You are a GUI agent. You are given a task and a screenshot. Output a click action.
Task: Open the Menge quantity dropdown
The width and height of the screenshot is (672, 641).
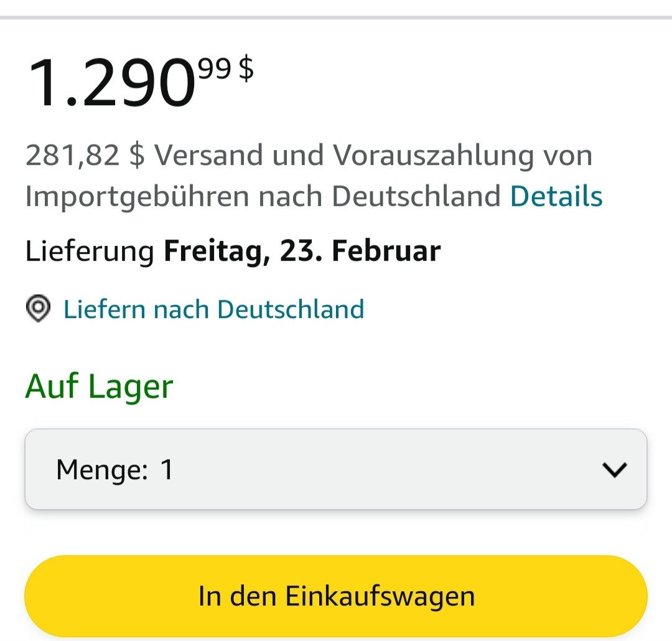click(335, 469)
